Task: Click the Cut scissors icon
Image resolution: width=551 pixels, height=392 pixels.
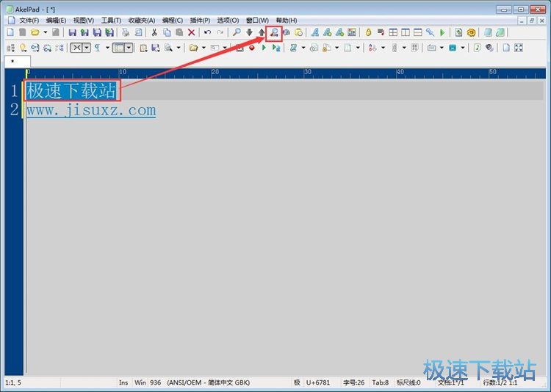Action: [x=154, y=32]
